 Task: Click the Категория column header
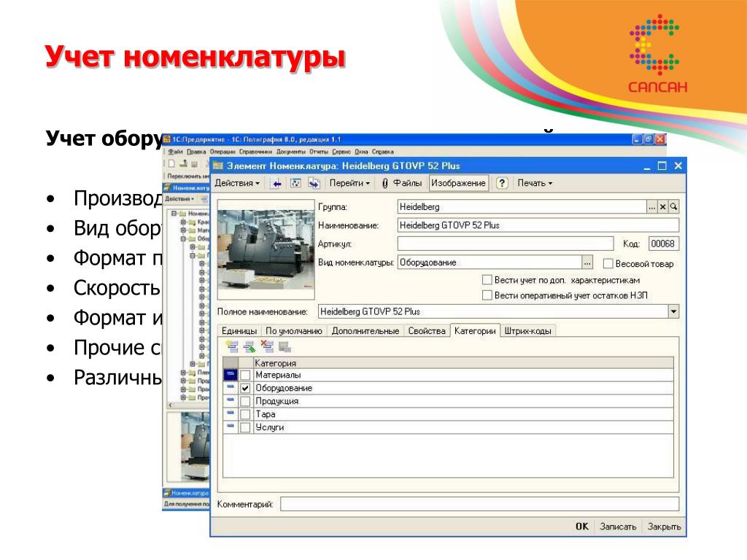(x=463, y=363)
